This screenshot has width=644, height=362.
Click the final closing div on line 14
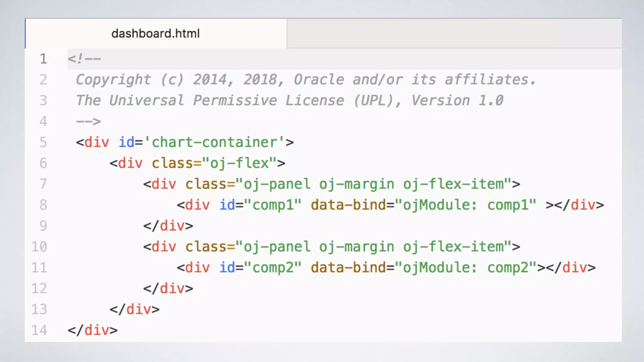[92, 330]
